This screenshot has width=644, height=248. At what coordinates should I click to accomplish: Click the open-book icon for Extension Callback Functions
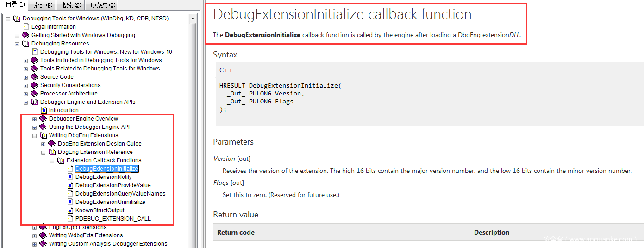click(x=61, y=160)
